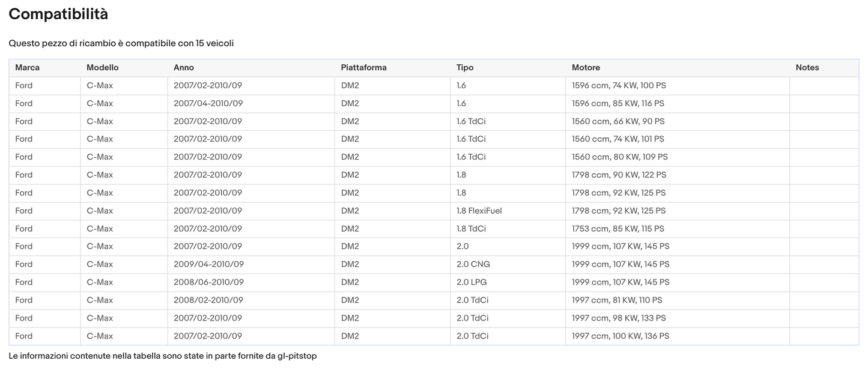Click engine cell 1753 ccm, 85 KW, 115 PS
This screenshot has height=369, width=868.
618,229
